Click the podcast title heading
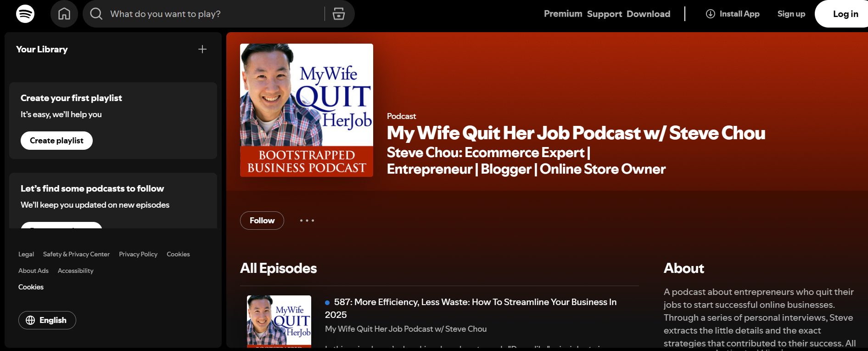868x351 pixels. pos(576,133)
